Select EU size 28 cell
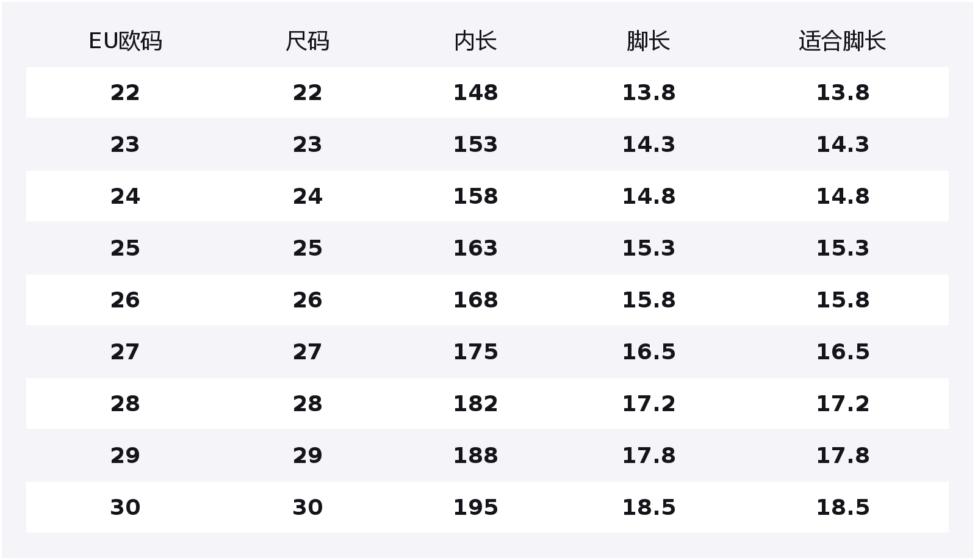 [x=125, y=404]
